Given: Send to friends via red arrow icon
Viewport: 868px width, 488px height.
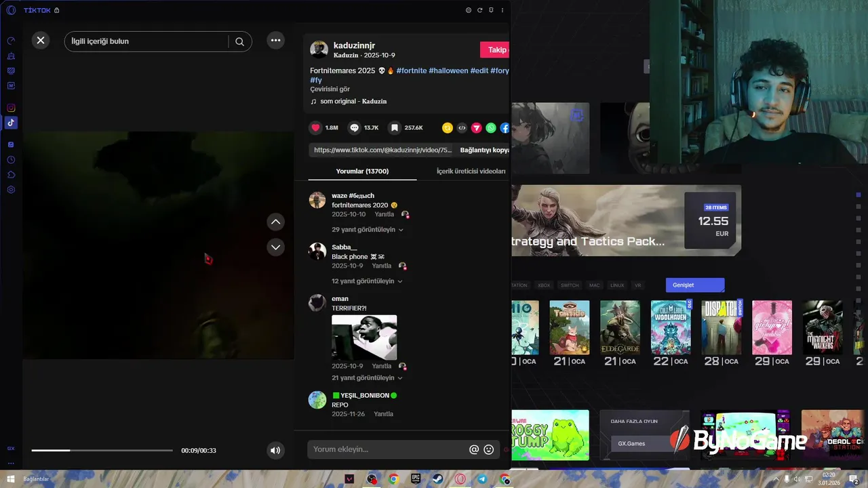Looking at the screenshot, I should pyautogui.click(x=477, y=127).
